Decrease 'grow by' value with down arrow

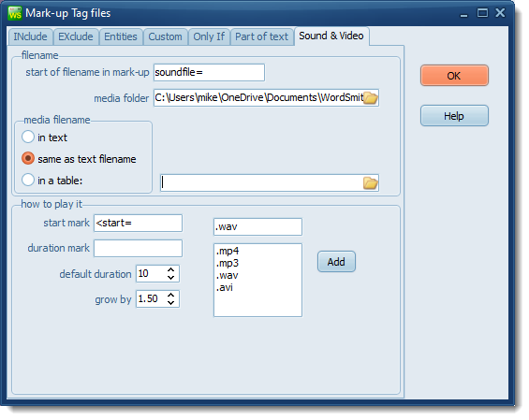point(170,303)
